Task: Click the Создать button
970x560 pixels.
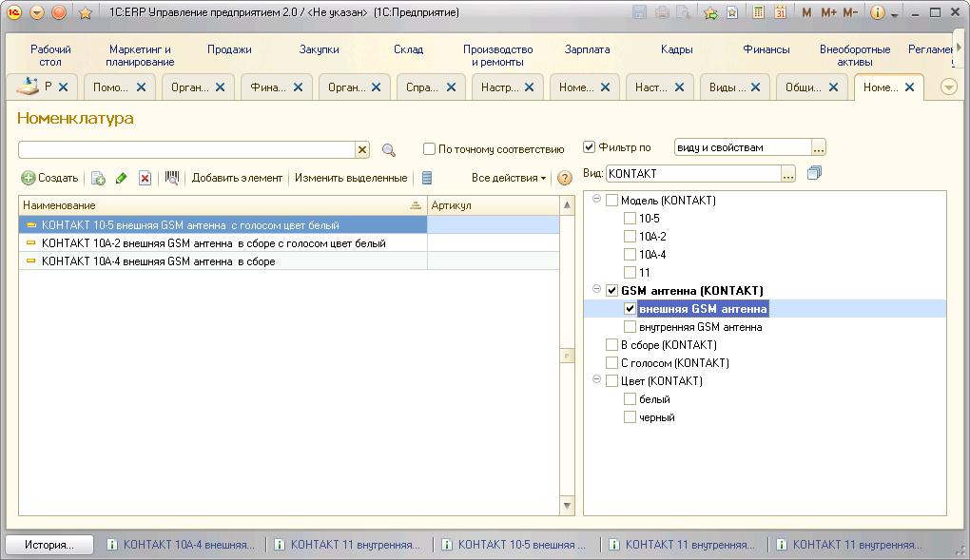Action: coord(50,178)
